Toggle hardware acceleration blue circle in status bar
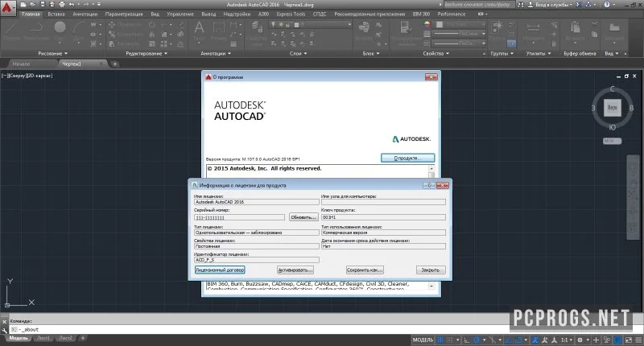The width and height of the screenshot is (644, 346). (618, 340)
